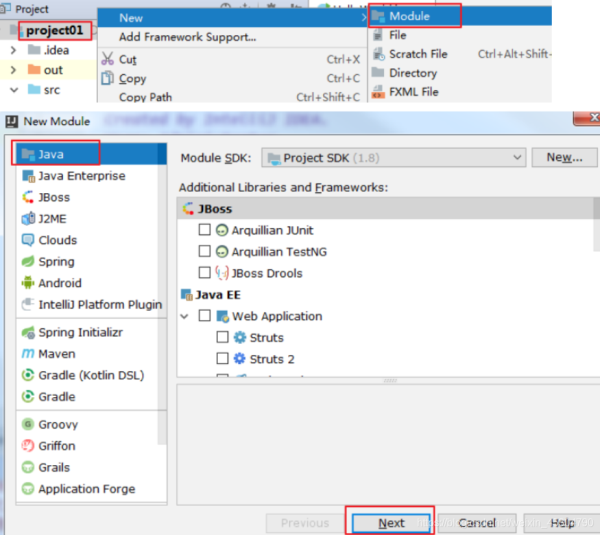Viewport: 600px width, 535px height.
Task: Select the Grails module icon
Action: point(28,467)
